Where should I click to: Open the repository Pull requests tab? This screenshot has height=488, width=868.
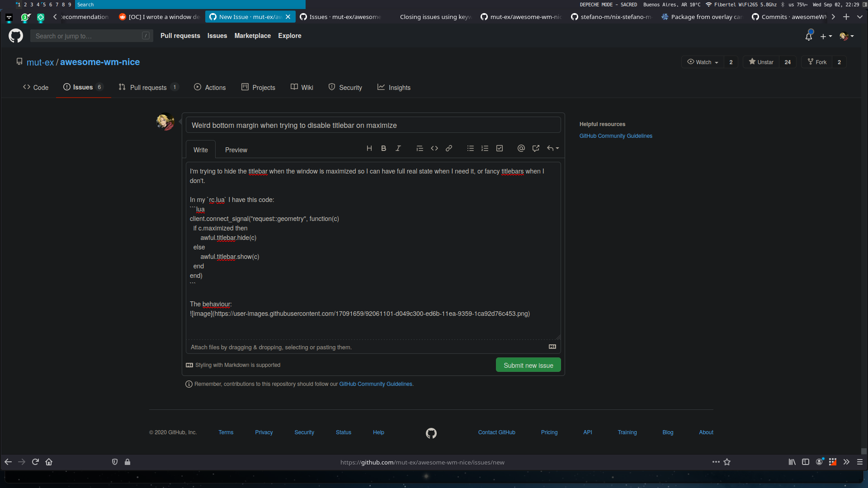pos(149,87)
